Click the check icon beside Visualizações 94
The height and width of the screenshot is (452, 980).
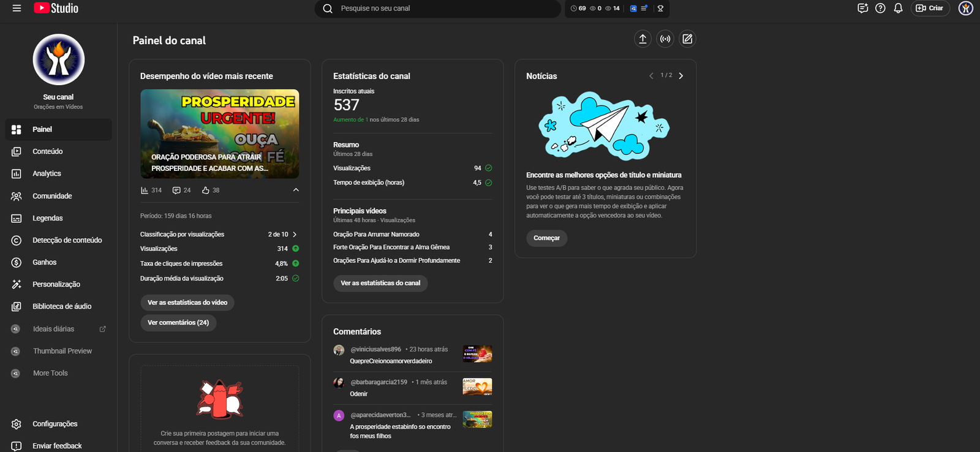[x=489, y=168]
